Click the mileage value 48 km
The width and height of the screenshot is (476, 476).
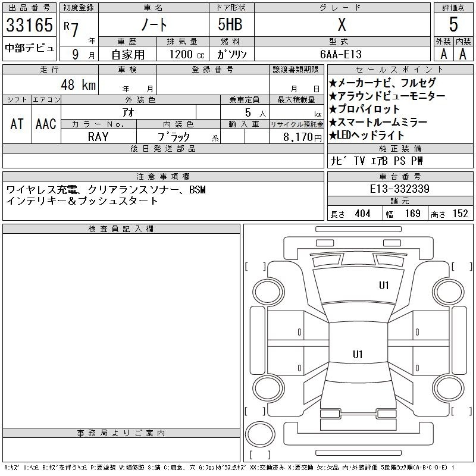[x=79, y=84]
